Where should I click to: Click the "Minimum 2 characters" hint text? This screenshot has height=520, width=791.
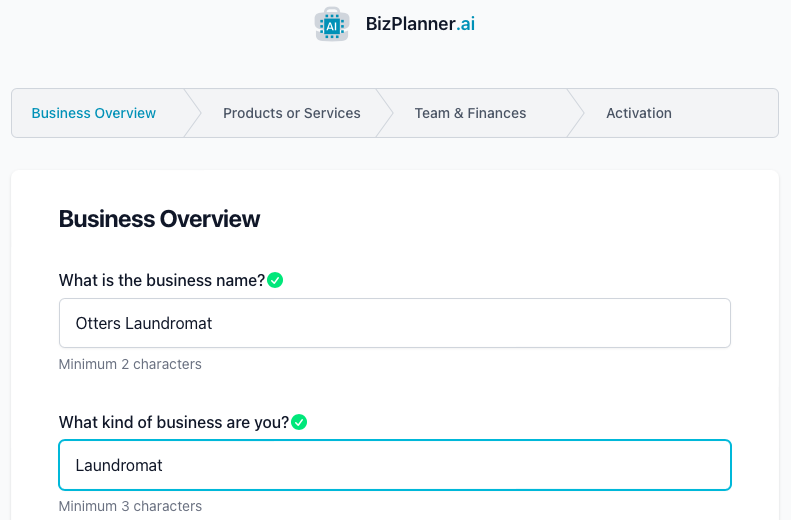tap(130, 364)
